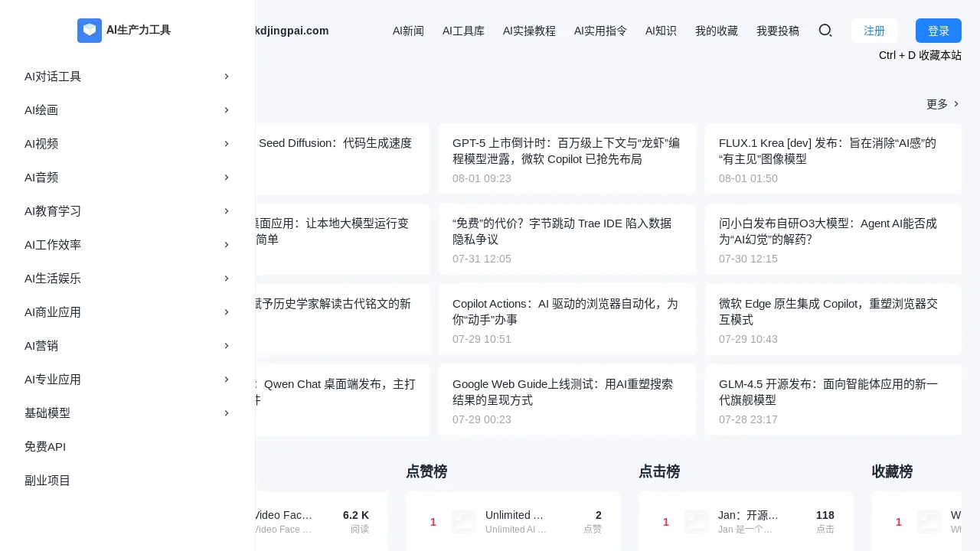Open Copilot Actions news article
The width and height of the screenshot is (980, 551).
[x=567, y=320]
